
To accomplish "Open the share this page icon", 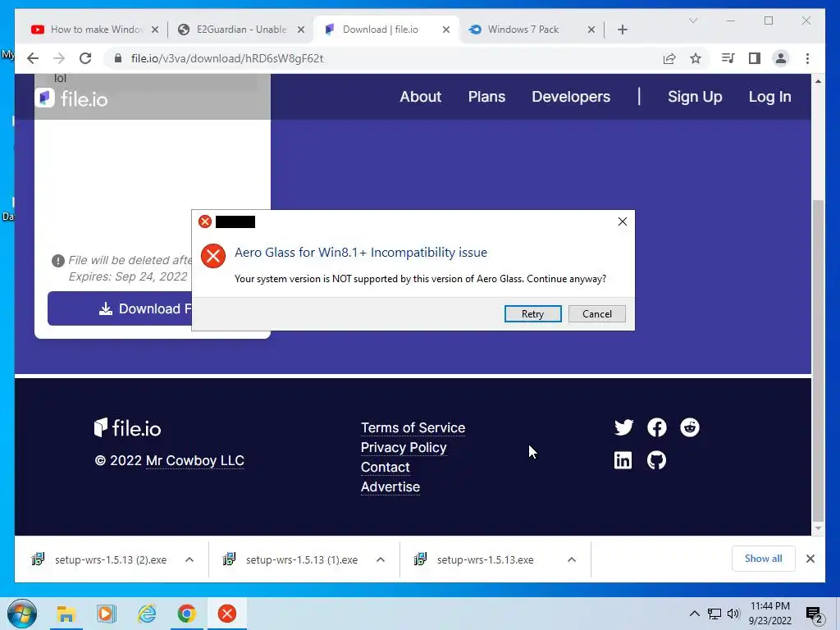I will pos(669,58).
